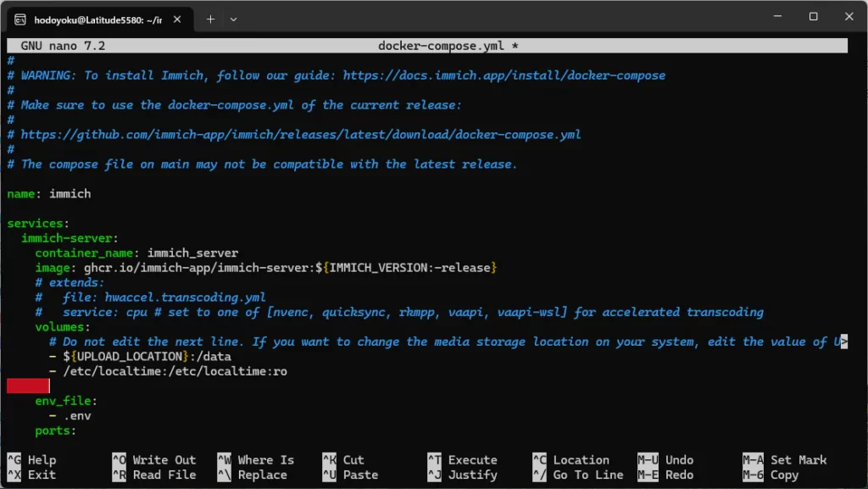The image size is (868, 489).
Task: Click the ^C Location shortcut
Action: [x=570, y=459]
